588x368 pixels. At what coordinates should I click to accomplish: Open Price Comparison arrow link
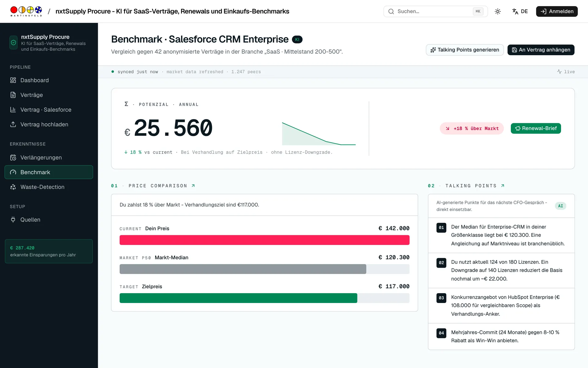point(193,186)
